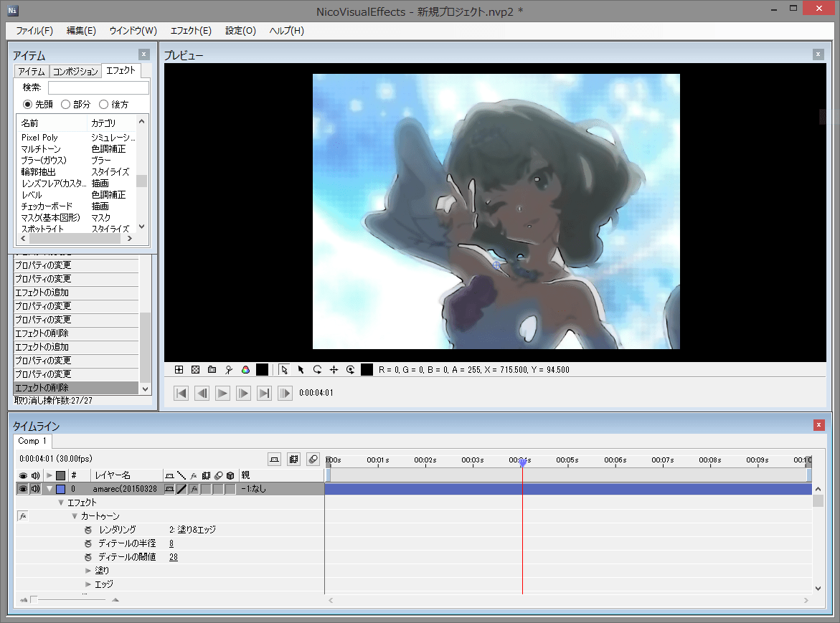
Task: Click the frame blending button above timeline
Action: [x=293, y=460]
